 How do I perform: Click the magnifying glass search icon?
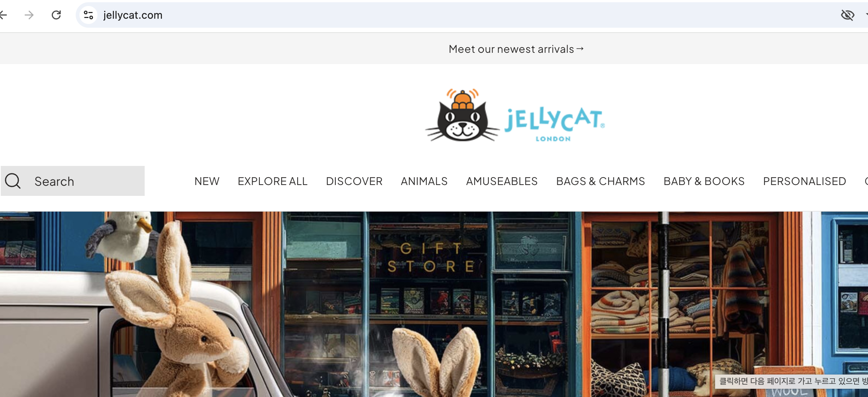pos(13,181)
